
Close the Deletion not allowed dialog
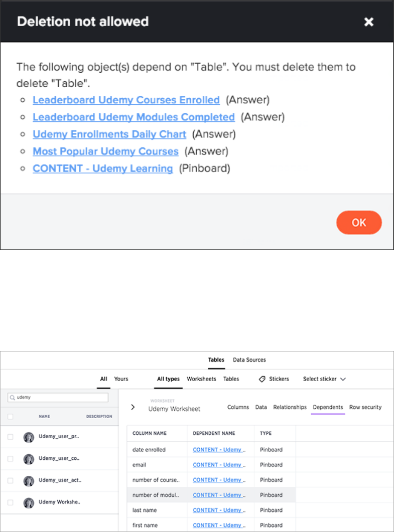[369, 22]
